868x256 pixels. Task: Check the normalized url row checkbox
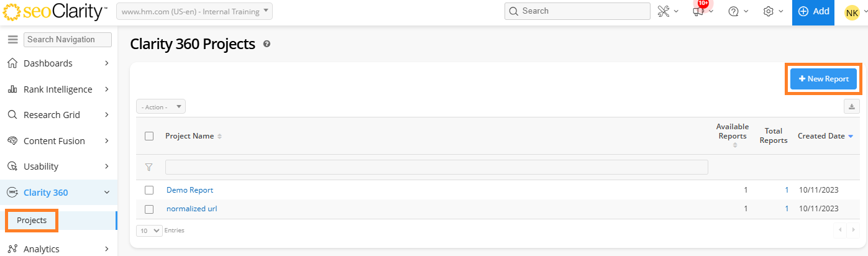[149, 209]
